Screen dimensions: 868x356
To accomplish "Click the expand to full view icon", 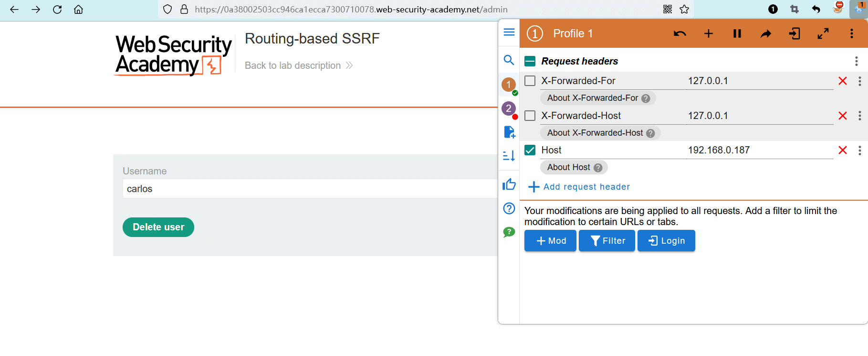I will (x=823, y=33).
